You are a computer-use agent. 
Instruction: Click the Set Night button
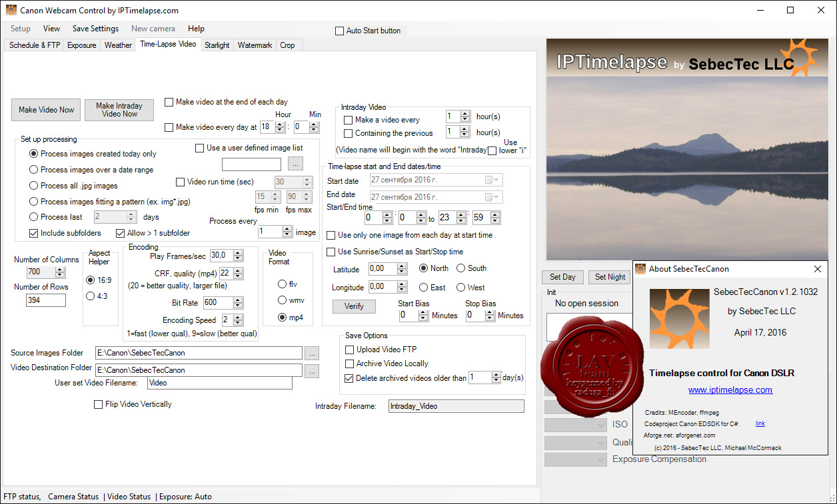[x=610, y=277]
